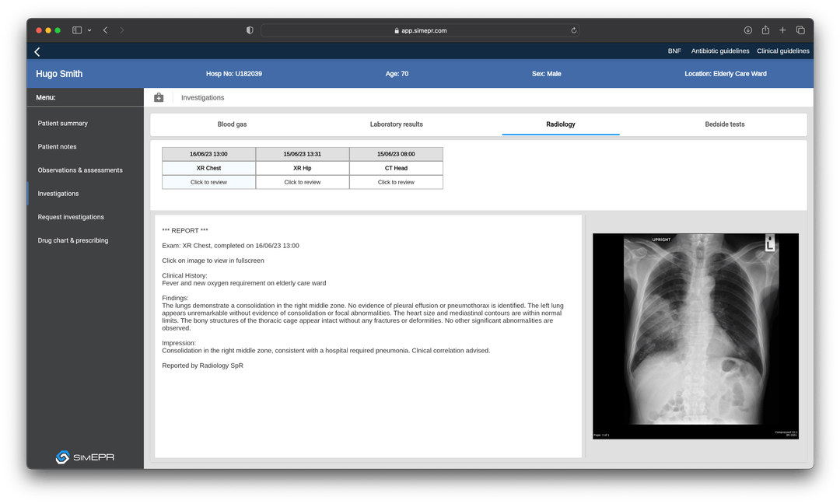The width and height of the screenshot is (840, 504).
Task: Switch to the Laboratory results tab
Action: (397, 124)
